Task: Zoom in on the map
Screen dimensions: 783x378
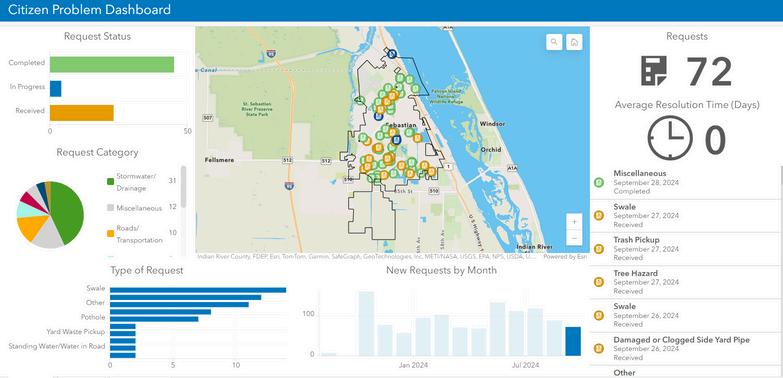Action: coord(574,221)
